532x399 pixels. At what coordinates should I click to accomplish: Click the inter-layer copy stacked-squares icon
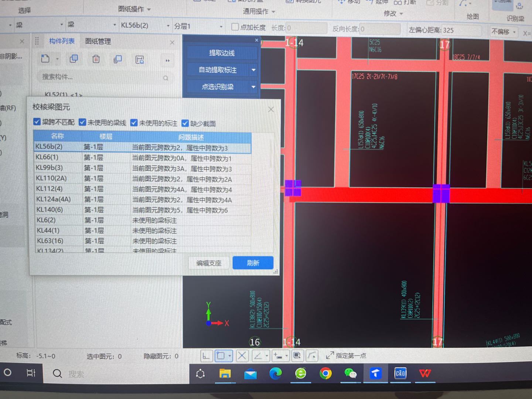pyautogui.click(x=118, y=59)
